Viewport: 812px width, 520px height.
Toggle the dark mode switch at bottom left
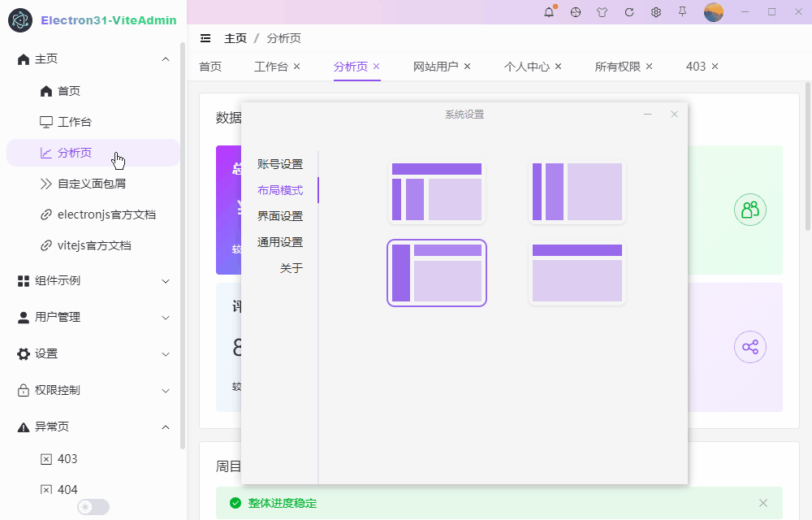tap(93, 506)
